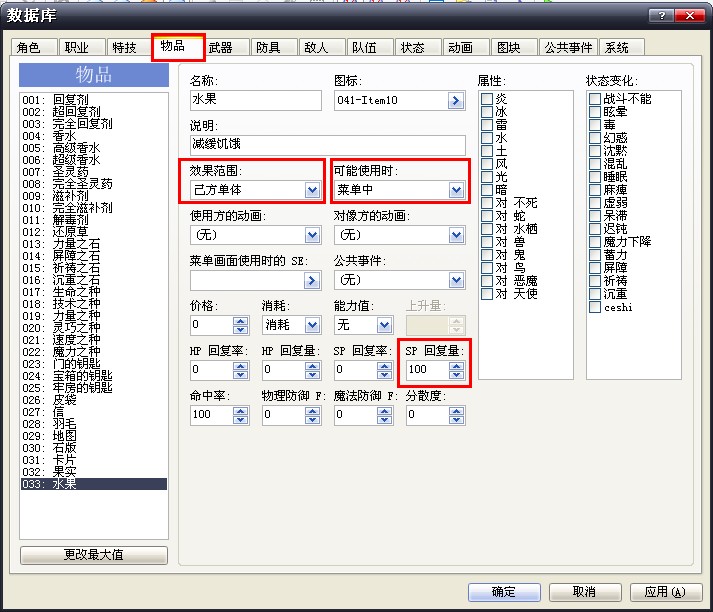Switch to the 武器 tab
713x612 pixels.
(x=226, y=47)
